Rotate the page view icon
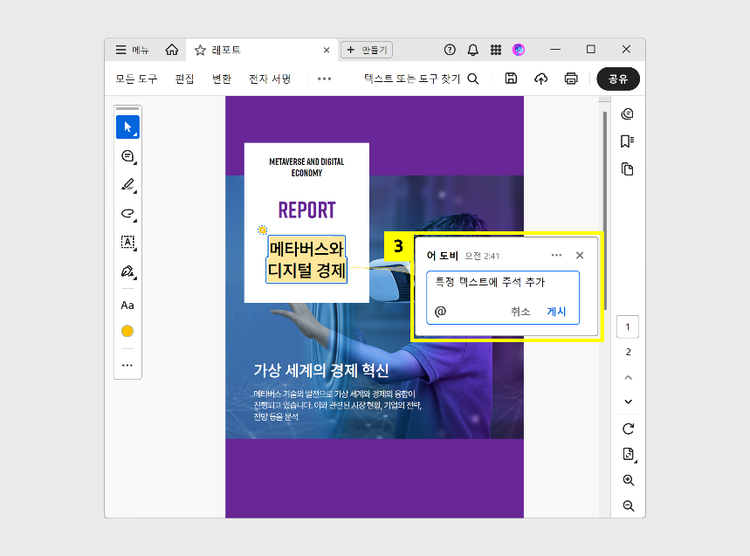This screenshot has height=556, width=750. (628, 429)
